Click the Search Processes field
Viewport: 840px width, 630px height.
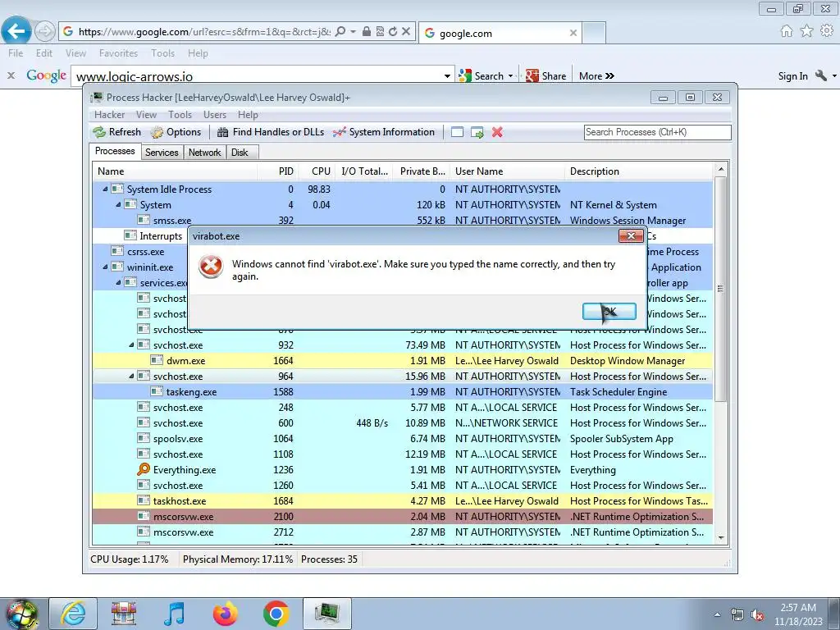tap(657, 132)
